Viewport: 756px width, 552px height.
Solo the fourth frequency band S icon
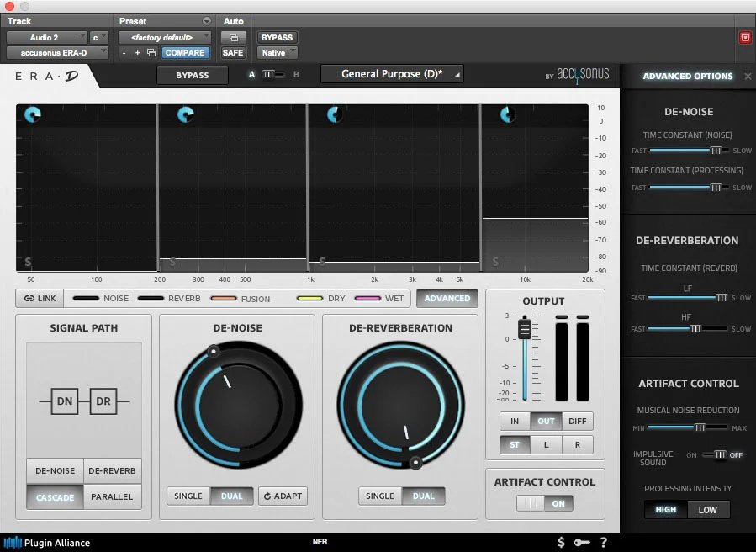(495, 262)
